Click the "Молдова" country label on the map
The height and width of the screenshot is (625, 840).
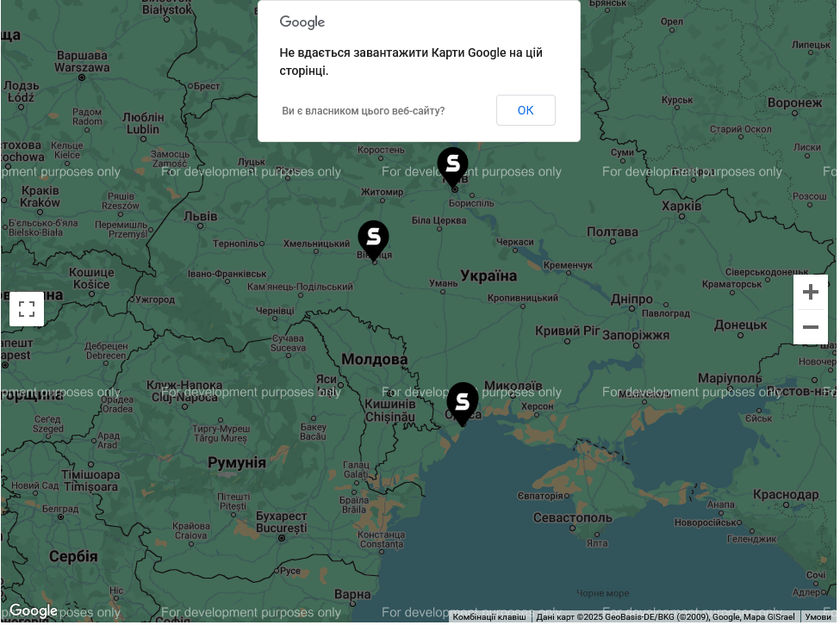[x=375, y=360]
